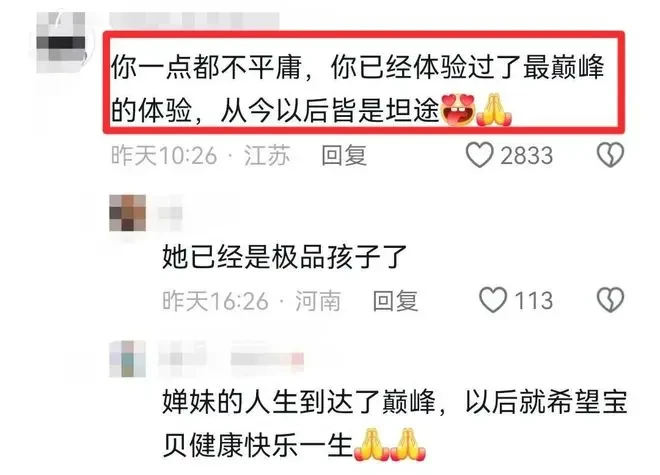Tap broken-heart dislike on the 江苏 comment
Screen dimensions: 660x475
point(610,155)
